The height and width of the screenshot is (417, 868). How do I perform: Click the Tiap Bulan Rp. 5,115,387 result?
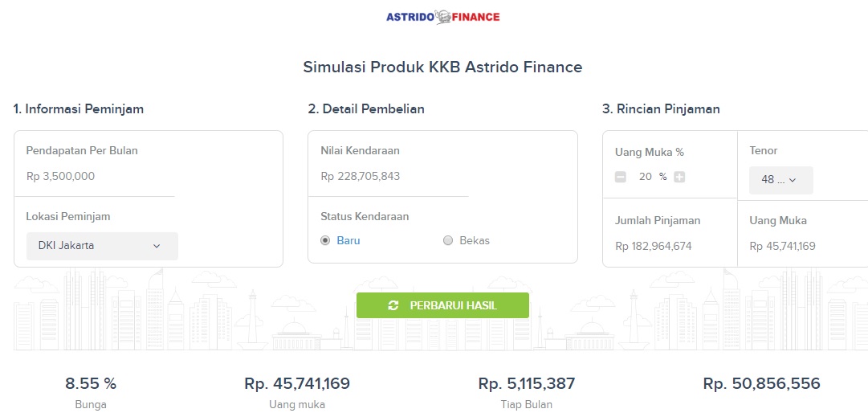[527, 383]
